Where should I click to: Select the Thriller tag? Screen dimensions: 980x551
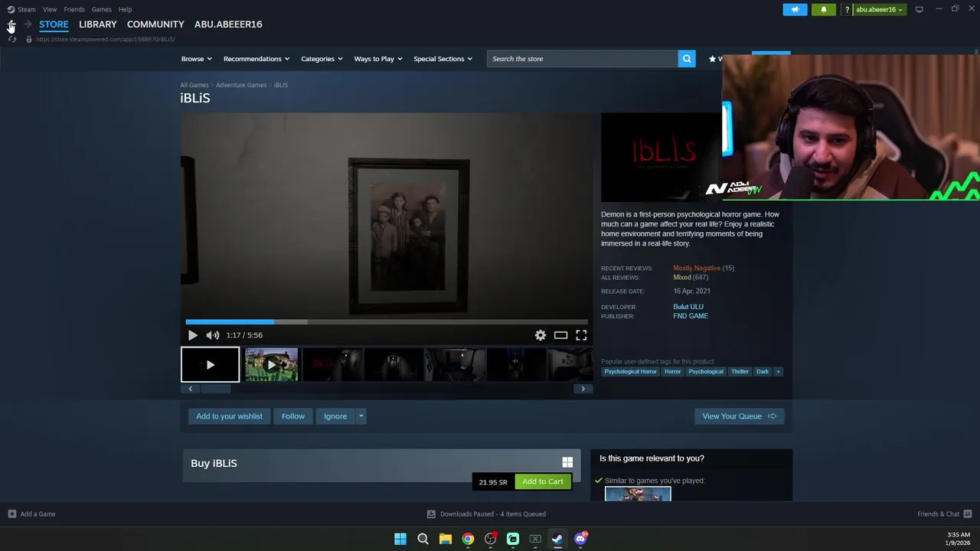pos(740,372)
